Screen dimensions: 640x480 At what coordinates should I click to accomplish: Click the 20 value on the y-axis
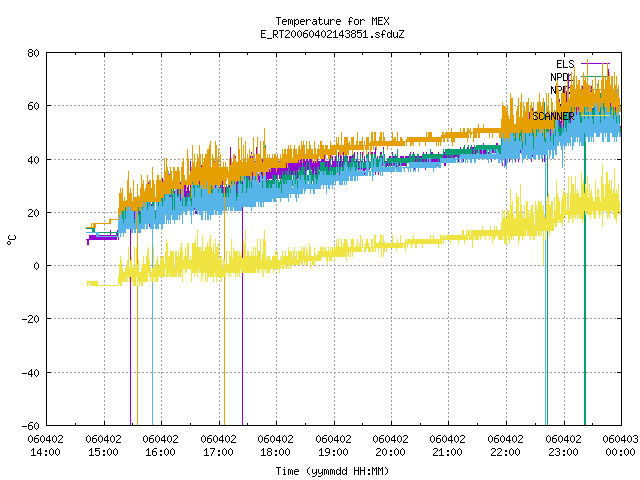pyautogui.click(x=33, y=213)
